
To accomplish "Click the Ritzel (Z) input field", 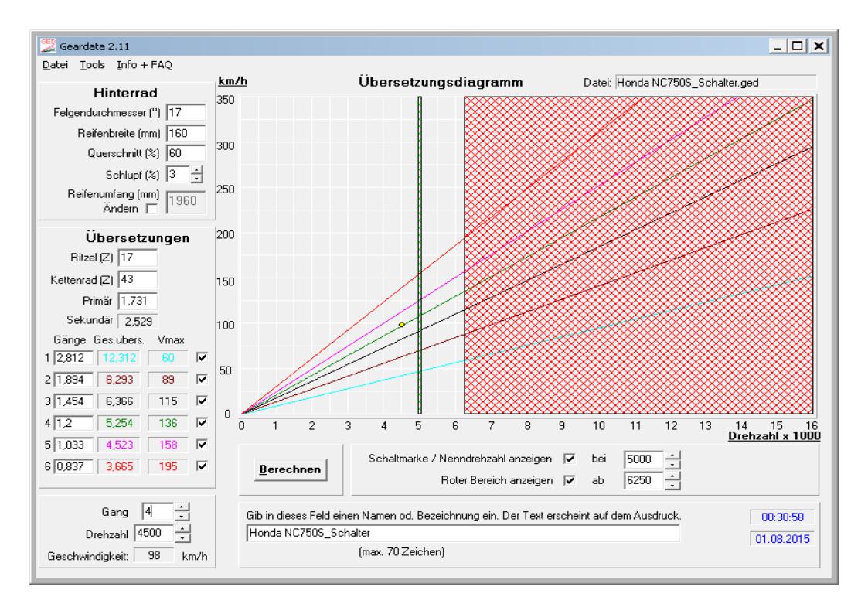I will 138,258.
